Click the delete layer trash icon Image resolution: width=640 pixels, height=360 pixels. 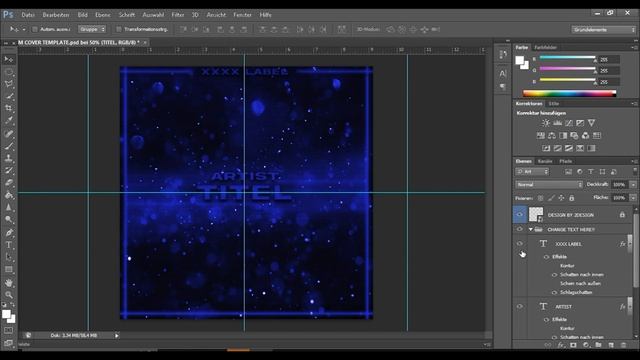coord(624,345)
